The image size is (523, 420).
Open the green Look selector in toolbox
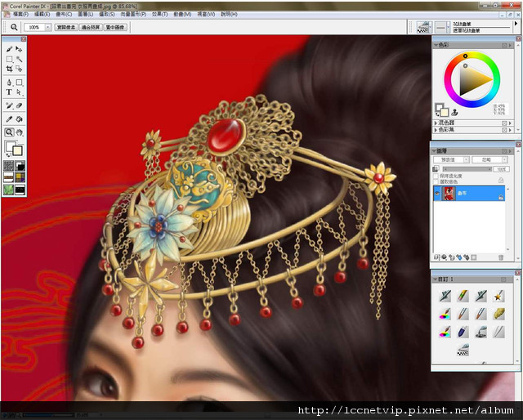pos(9,190)
